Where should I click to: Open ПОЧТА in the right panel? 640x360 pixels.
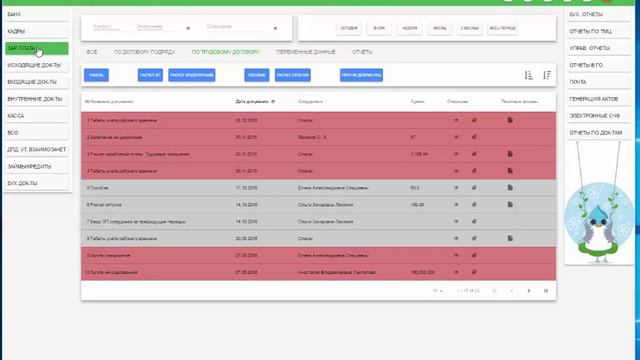pyautogui.click(x=599, y=82)
